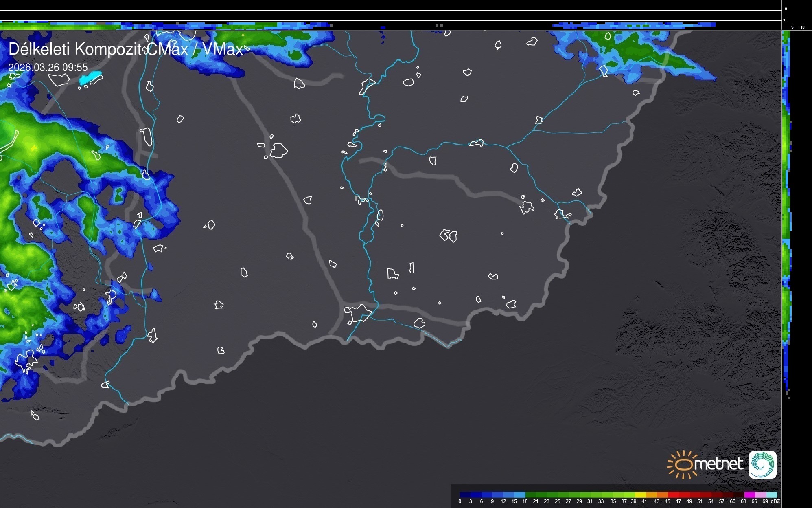Click the light blue 15 dBZ swatch

pyautogui.click(x=520, y=495)
